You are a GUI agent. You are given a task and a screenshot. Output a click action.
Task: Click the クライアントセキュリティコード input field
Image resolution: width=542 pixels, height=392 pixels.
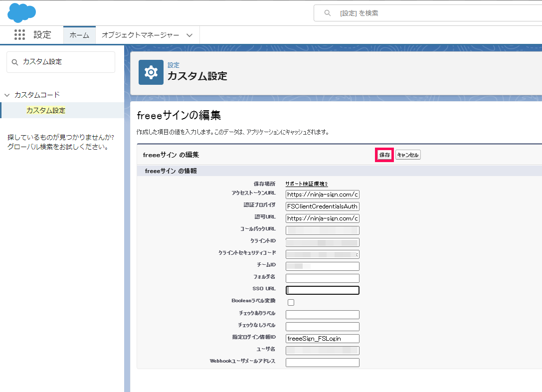[323, 254]
